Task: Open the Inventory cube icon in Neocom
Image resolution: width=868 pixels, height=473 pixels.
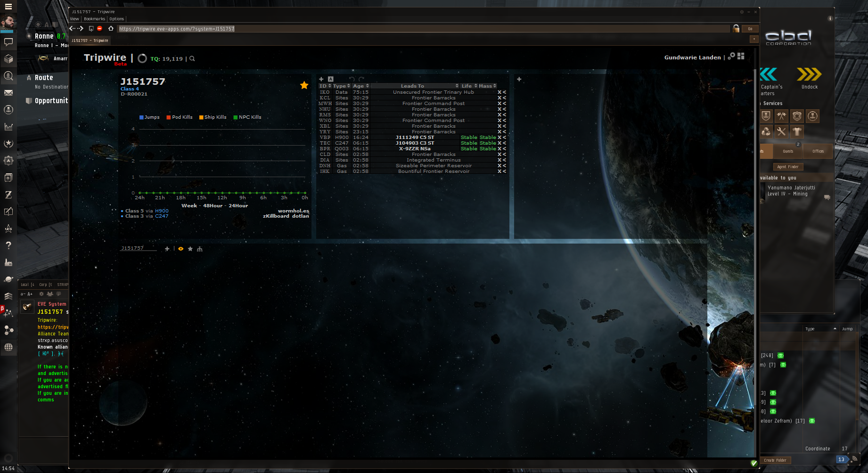Action: point(8,59)
